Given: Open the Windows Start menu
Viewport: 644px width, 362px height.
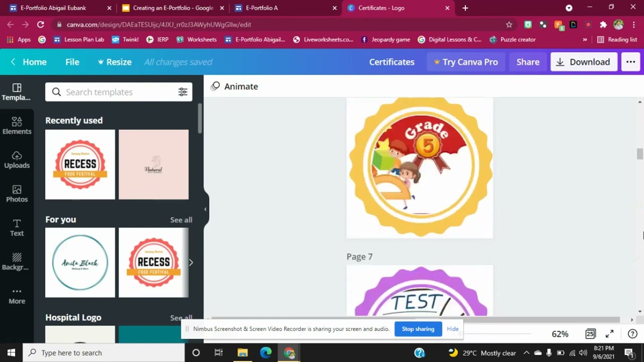Looking at the screenshot, I should 11,352.
